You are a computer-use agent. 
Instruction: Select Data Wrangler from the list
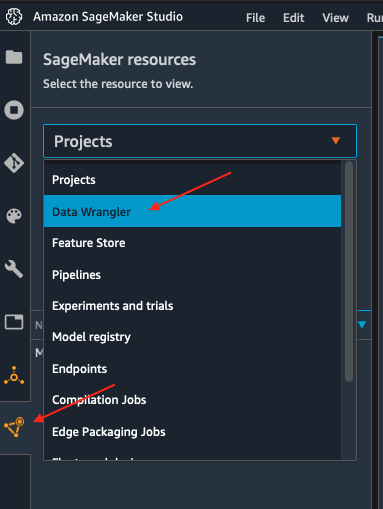click(x=192, y=211)
